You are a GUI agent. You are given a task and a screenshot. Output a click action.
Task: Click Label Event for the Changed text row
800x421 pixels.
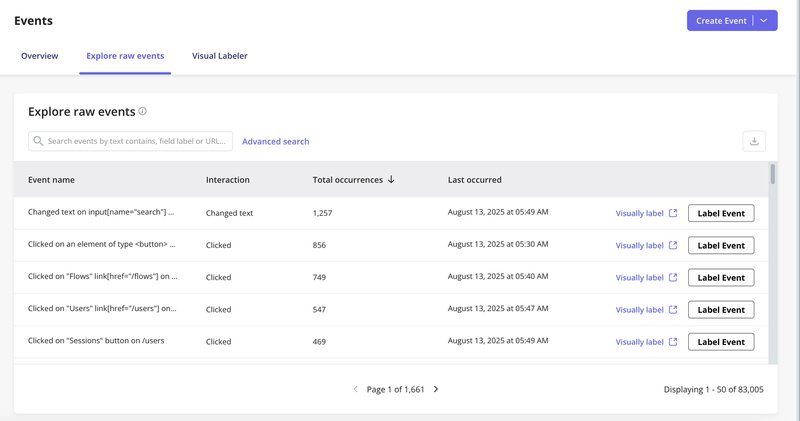[721, 213]
